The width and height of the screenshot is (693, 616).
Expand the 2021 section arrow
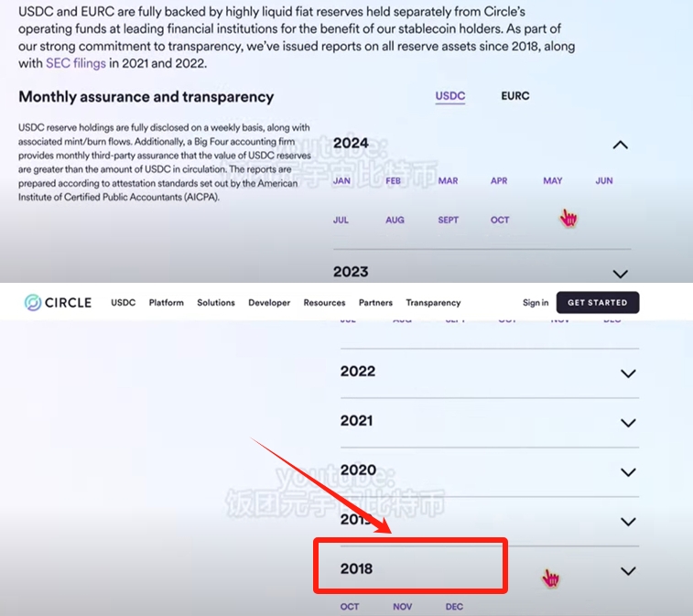(x=628, y=423)
